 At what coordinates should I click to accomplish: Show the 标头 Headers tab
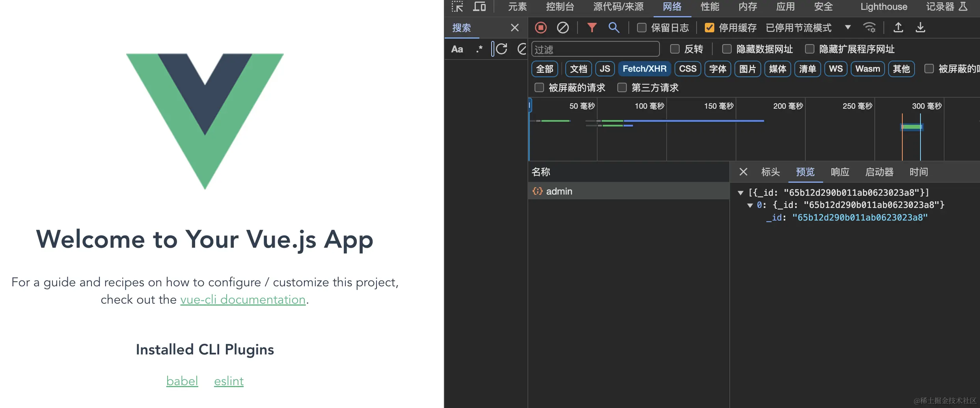771,172
